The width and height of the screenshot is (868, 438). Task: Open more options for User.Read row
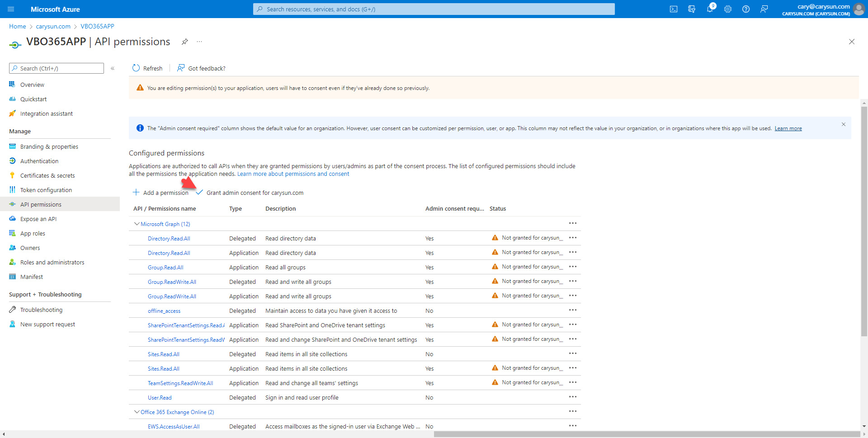click(572, 397)
